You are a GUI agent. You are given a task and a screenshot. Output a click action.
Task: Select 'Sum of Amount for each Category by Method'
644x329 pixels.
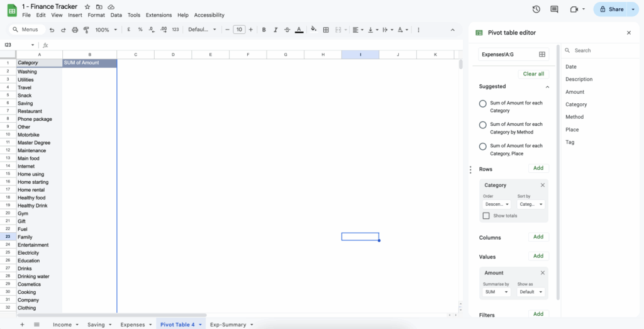tap(483, 125)
